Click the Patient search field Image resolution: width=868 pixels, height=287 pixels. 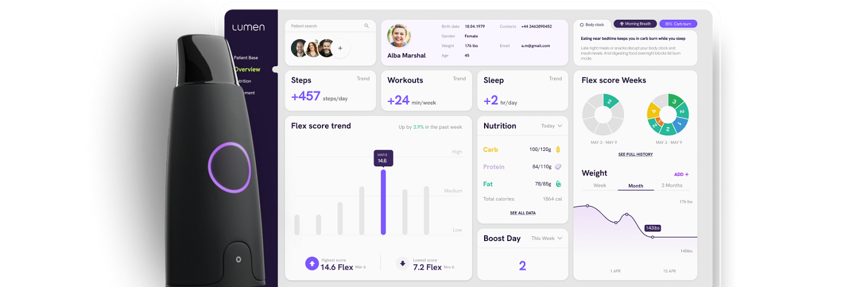[x=330, y=26]
